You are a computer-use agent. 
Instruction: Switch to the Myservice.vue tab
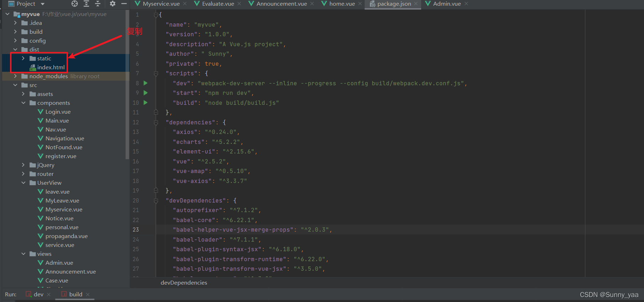click(x=161, y=4)
